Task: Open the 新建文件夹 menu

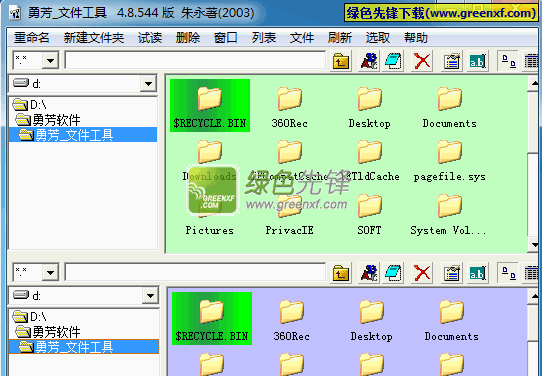Action: click(x=94, y=37)
